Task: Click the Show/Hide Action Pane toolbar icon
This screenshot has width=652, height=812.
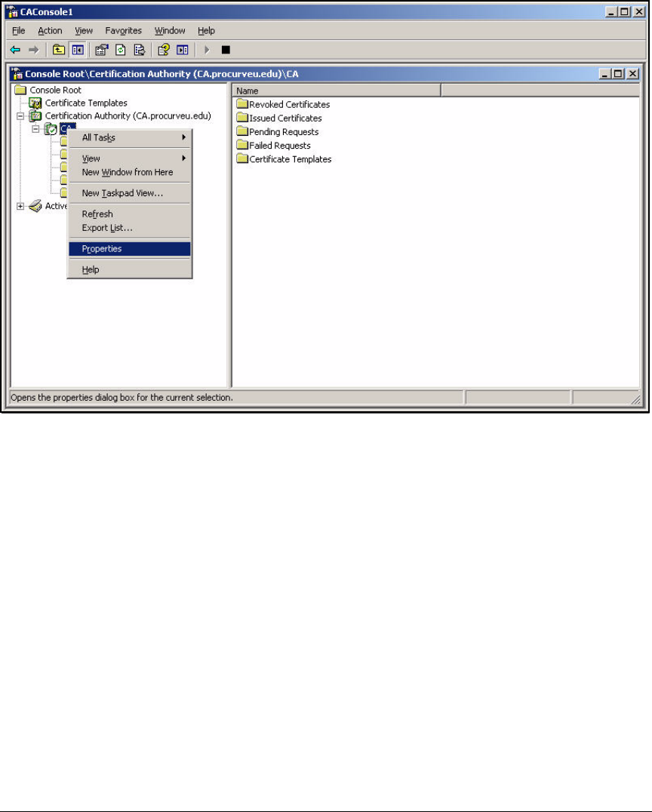Action: pos(183,50)
